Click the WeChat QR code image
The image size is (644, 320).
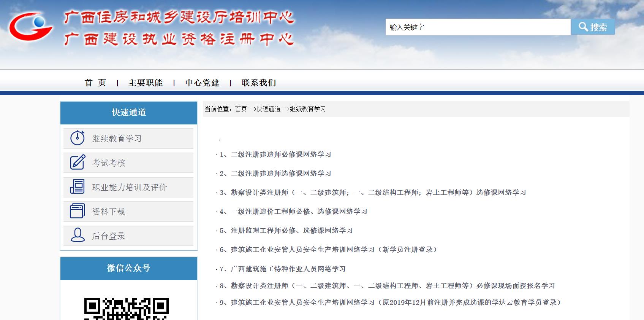tap(126, 309)
